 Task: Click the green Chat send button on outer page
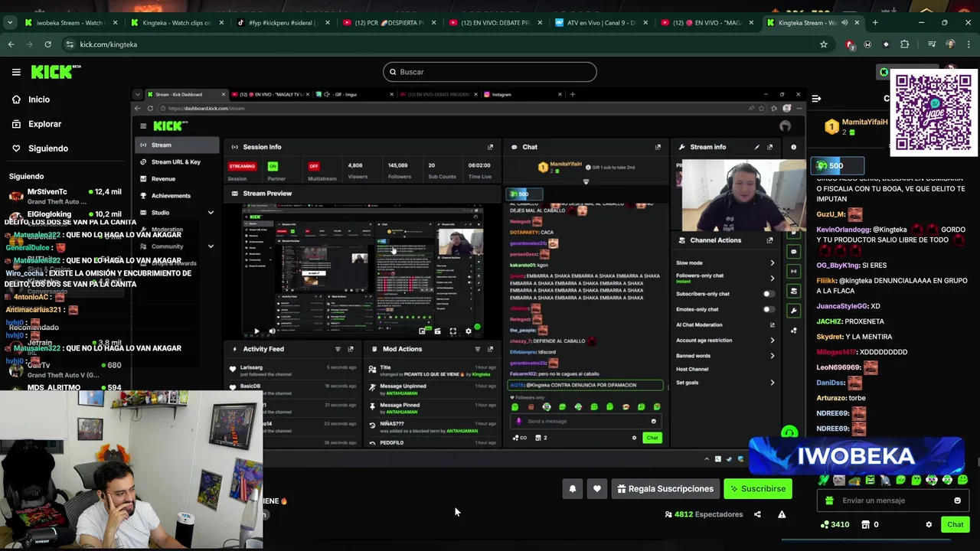tap(955, 525)
